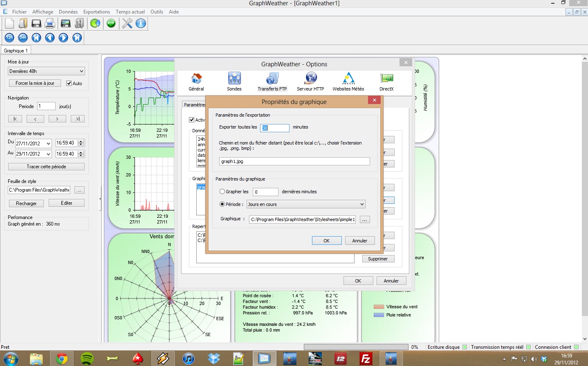The image size is (588, 366).
Task: Click OK in the GraphWeather Options dialog
Action: (x=358, y=281)
